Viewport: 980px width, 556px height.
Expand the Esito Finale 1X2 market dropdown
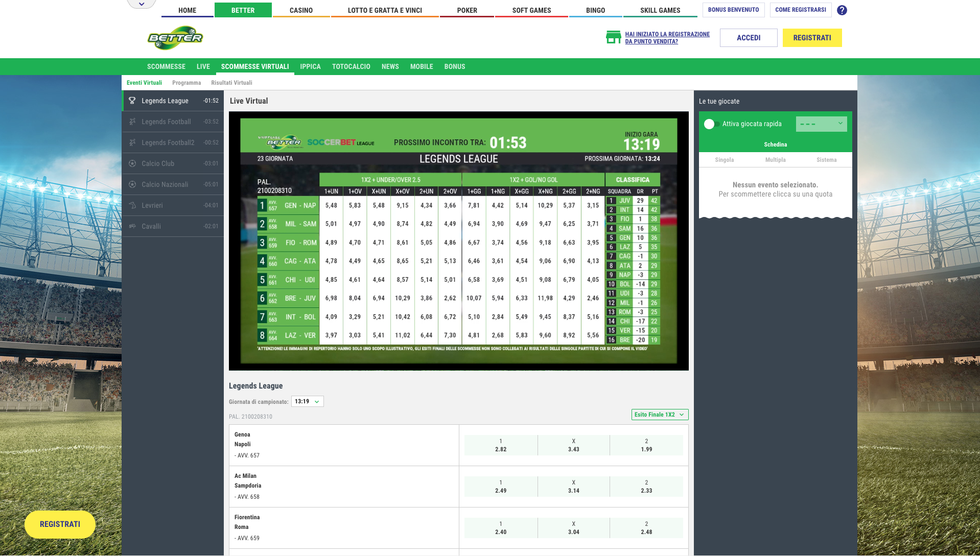660,415
